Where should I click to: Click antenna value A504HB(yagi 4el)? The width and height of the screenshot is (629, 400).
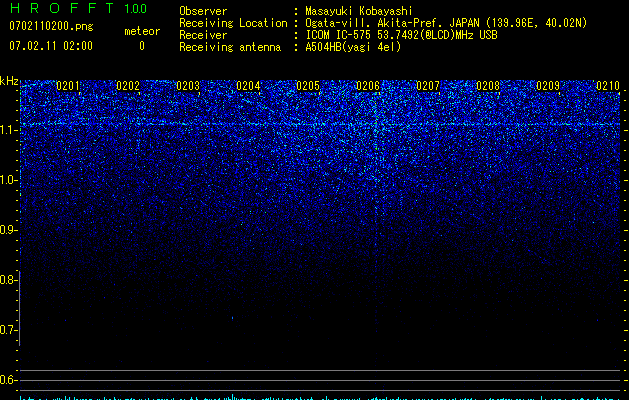coord(353,47)
